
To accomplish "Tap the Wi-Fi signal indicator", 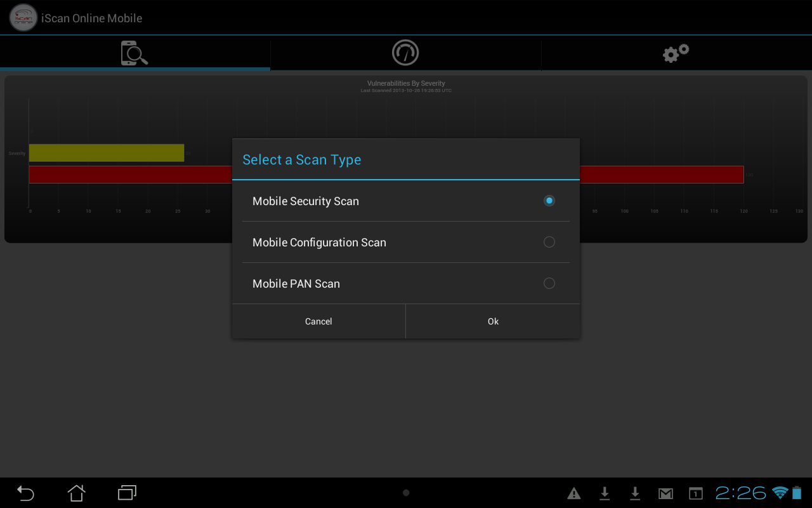I will (780, 493).
